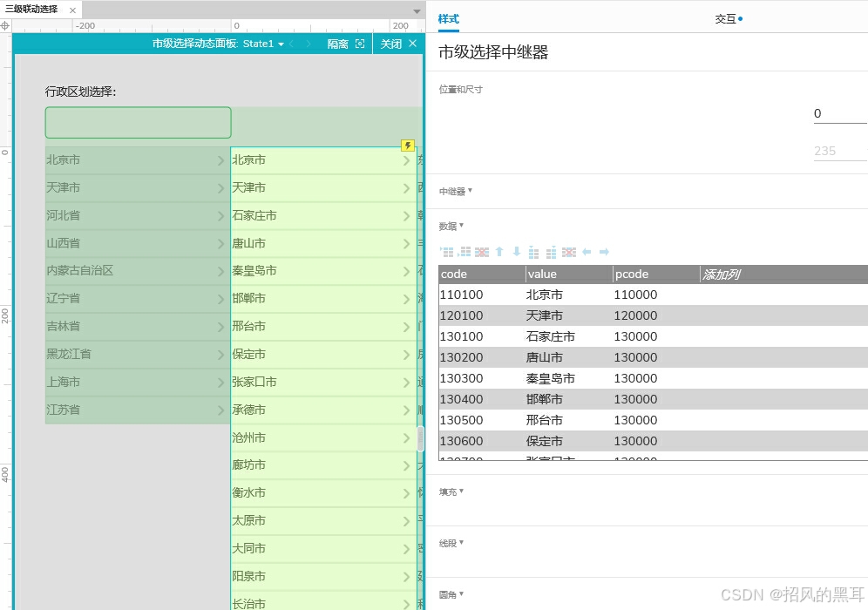
Task: Click city row 张家口市 on canvas
Action: click(x=324, y=382)
